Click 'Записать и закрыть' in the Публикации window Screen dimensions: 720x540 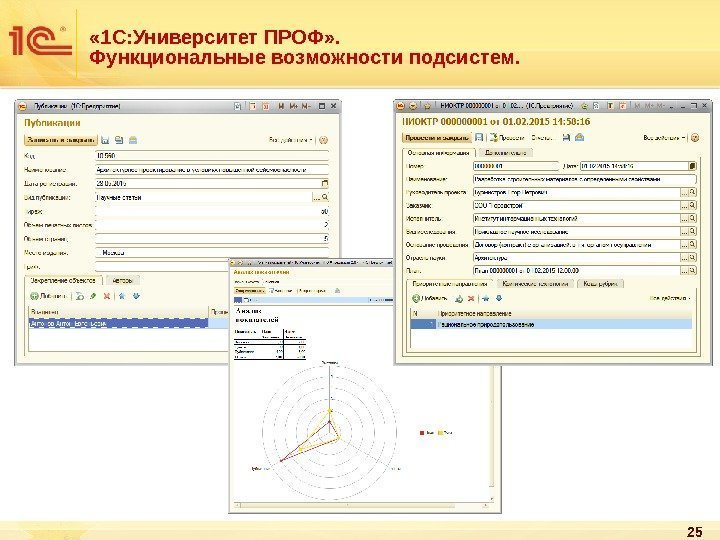[x=60, y=140]
